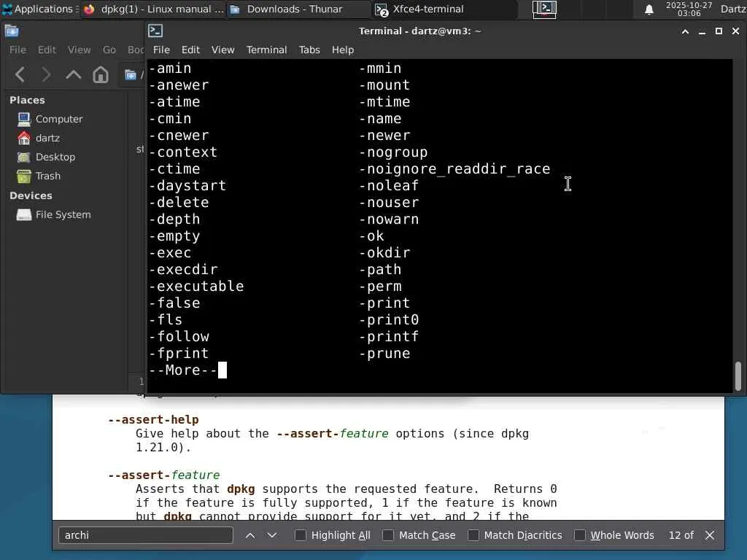
Task: Open the Applications menu in the panel
Action: click(39, 9)
